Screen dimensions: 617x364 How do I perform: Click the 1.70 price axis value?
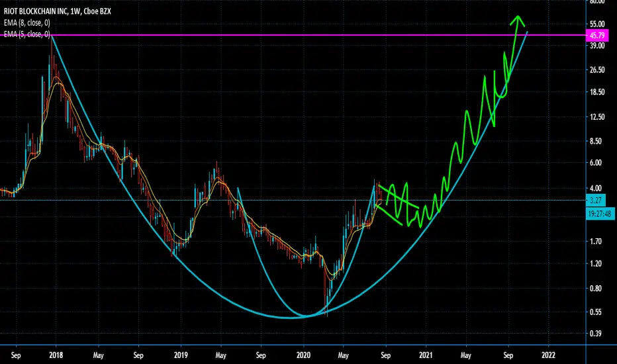596,241
